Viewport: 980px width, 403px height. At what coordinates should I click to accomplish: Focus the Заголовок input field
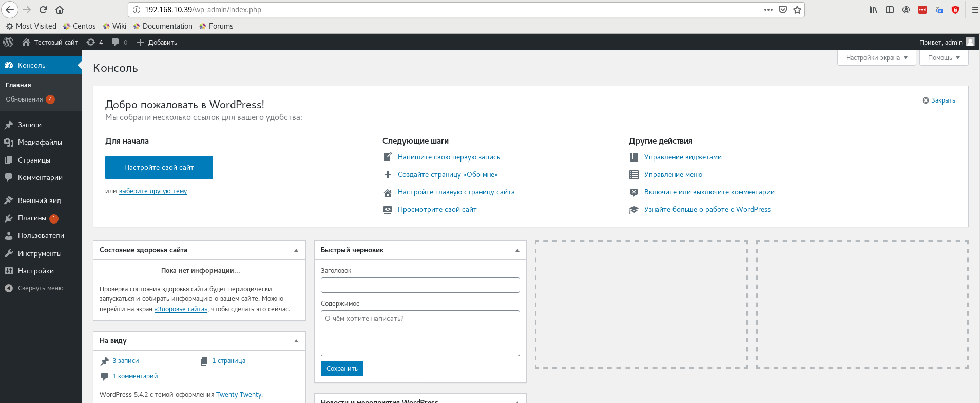click(420, 285)
